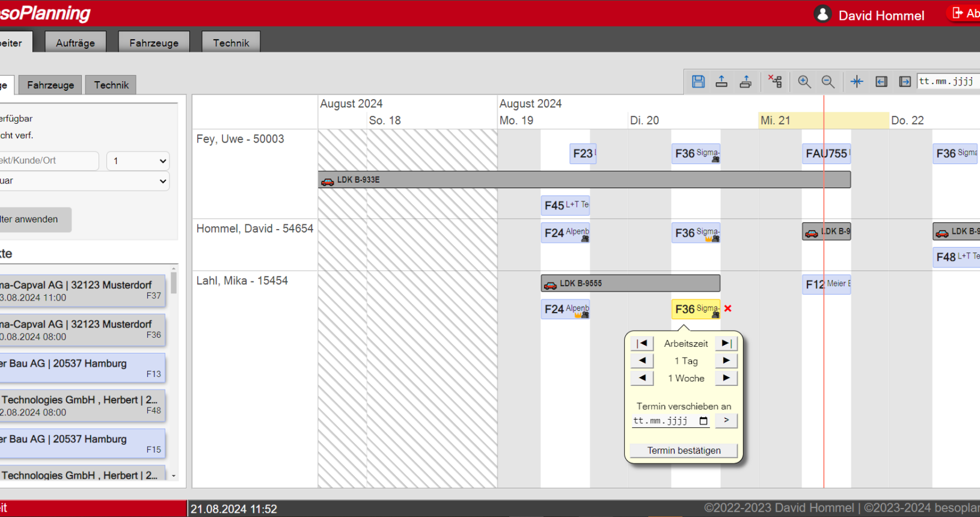The height and width of the screenshot is (517, 980).
Task: Click the date input in the top toolbar
Action: tap(947, 81)
